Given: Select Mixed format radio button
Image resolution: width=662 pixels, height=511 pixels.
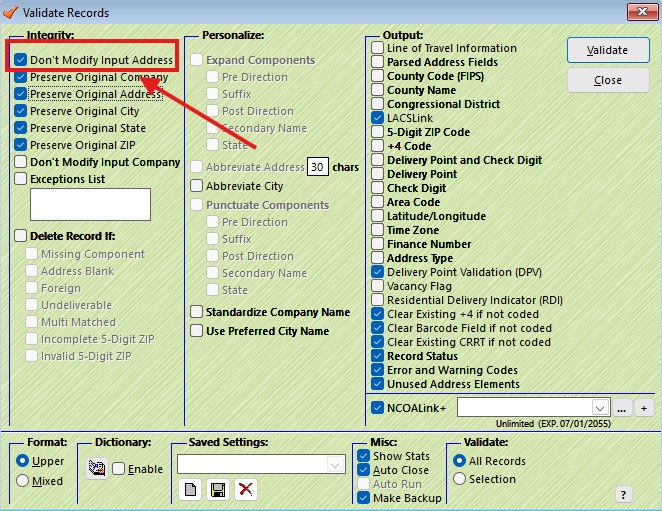Looking at the screenshot, I should 22,481.
